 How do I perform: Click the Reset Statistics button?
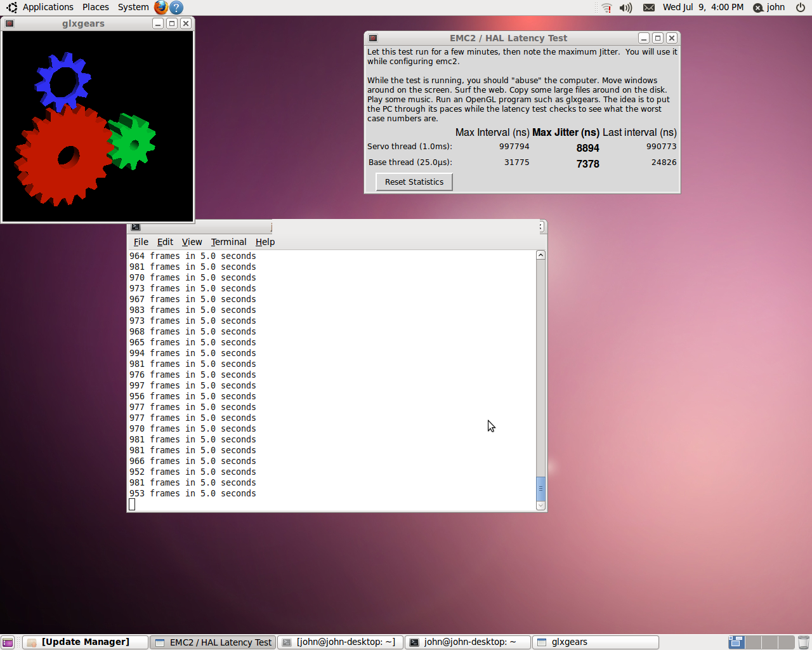pyautogui.click(x=414, y=182)
